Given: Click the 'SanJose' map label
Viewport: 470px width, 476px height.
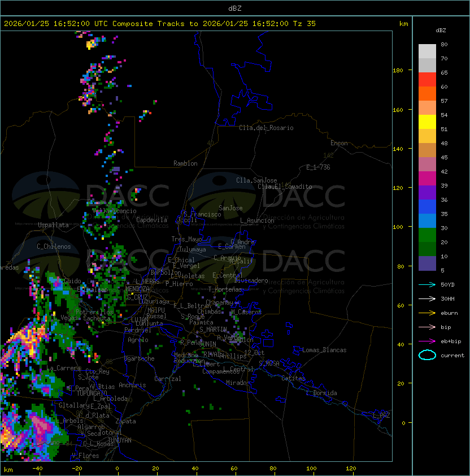Looking at the screenshot, I should click(x=230, y=208).
